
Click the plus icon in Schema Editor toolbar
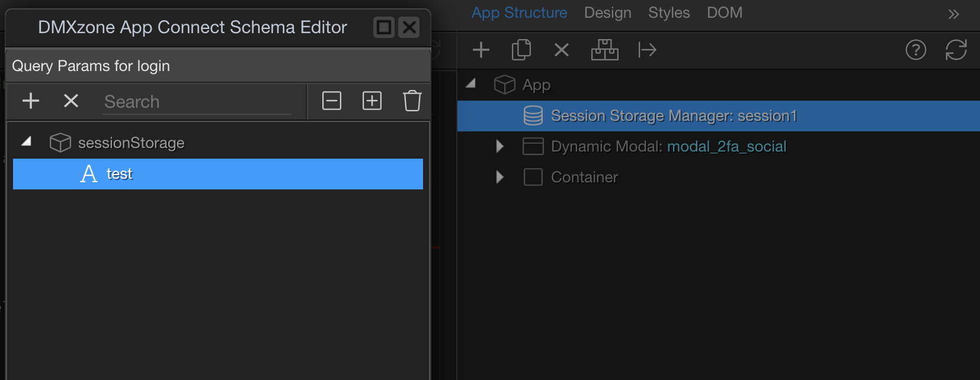pyautogui.click(x=31, y=101)
